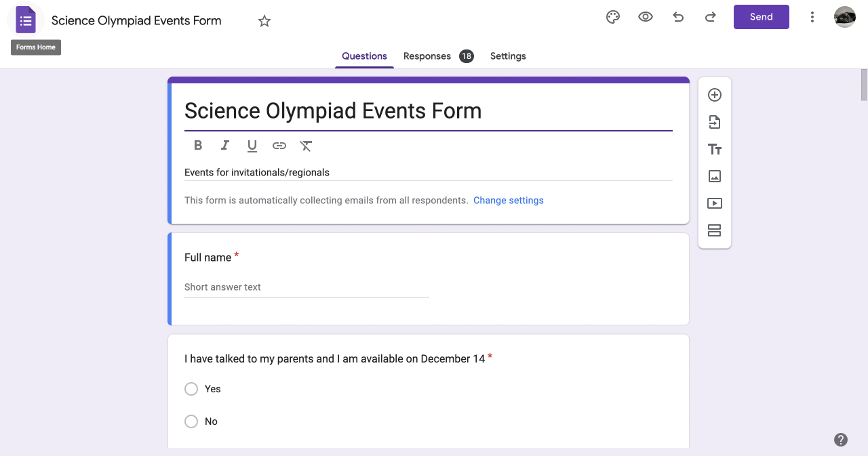Viewport: 868px width, 456px height.
Task: Select the Yes radio option
Action: pos(191,389)
